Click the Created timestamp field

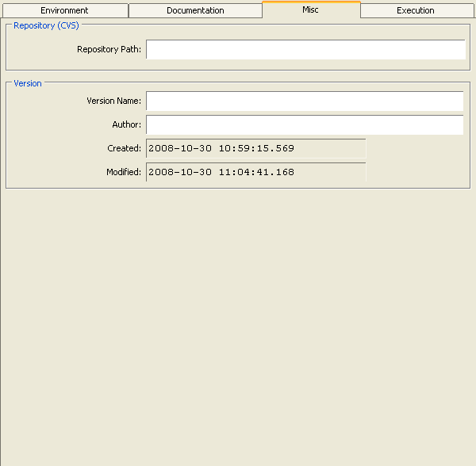[x=255, y=148]
